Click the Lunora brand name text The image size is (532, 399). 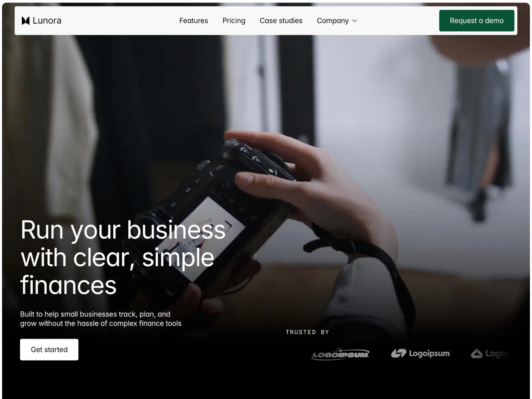coord(47,21)
